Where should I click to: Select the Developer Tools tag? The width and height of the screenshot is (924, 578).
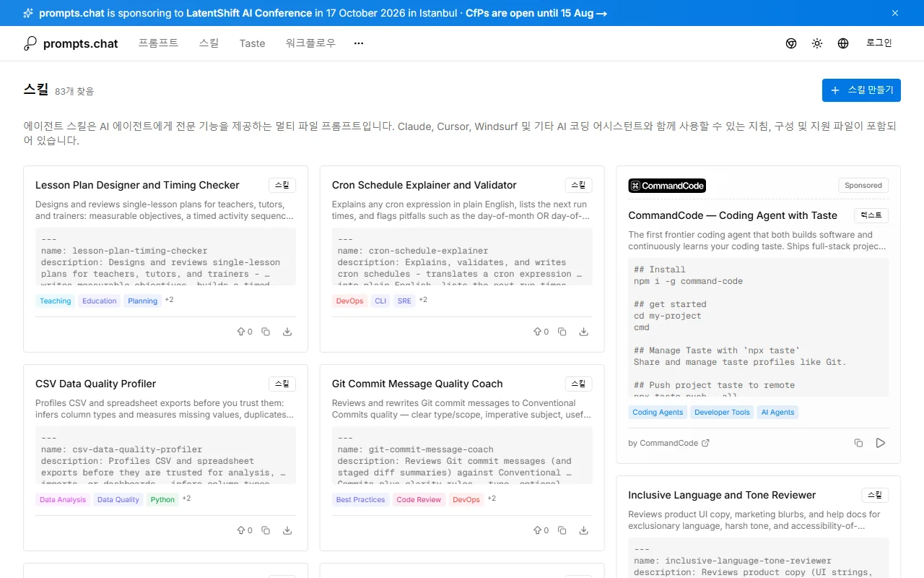point(722,413)
